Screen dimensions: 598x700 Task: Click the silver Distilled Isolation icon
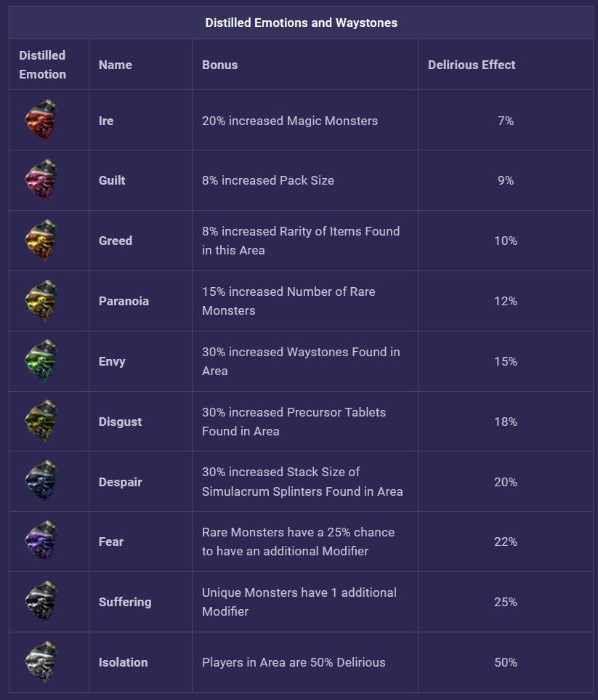pyautogui.click(x=41, y=662)
